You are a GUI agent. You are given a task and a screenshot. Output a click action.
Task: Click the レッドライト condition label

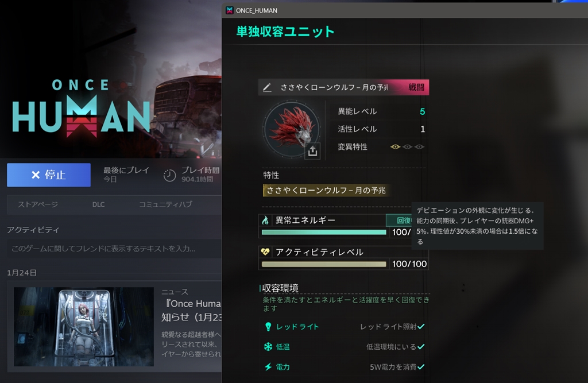point(297,327)
